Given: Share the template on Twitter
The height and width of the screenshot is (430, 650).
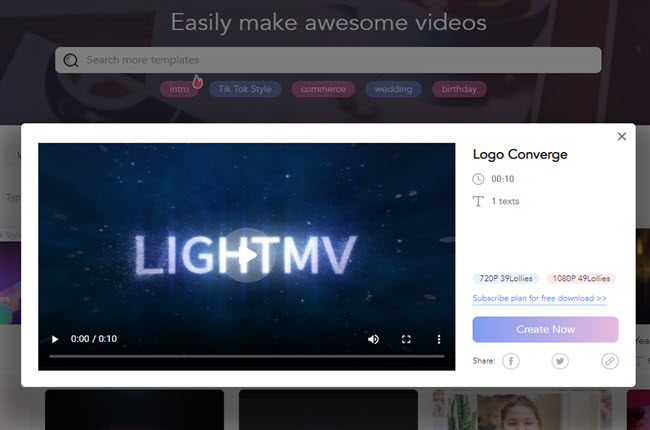Looking at the screenshot, I should click(560, 361).
